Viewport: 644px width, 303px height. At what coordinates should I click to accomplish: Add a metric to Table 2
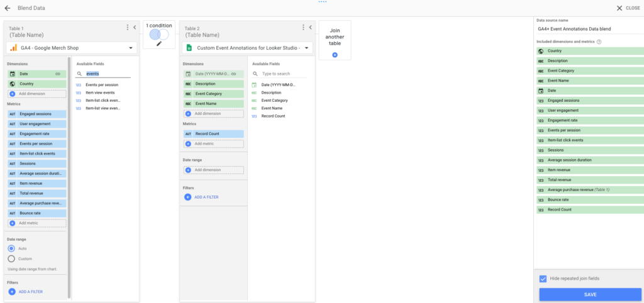[213, 144]
